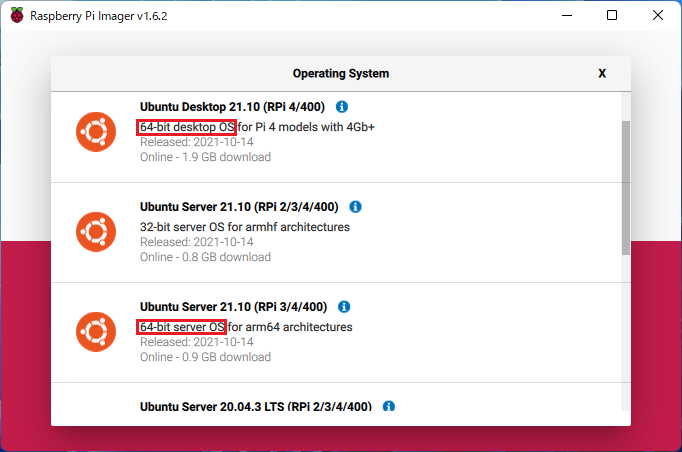This screenshot has width=682, height=452.
Task: Click Raspberry Pi logo in the title bar
Action: 17,16
